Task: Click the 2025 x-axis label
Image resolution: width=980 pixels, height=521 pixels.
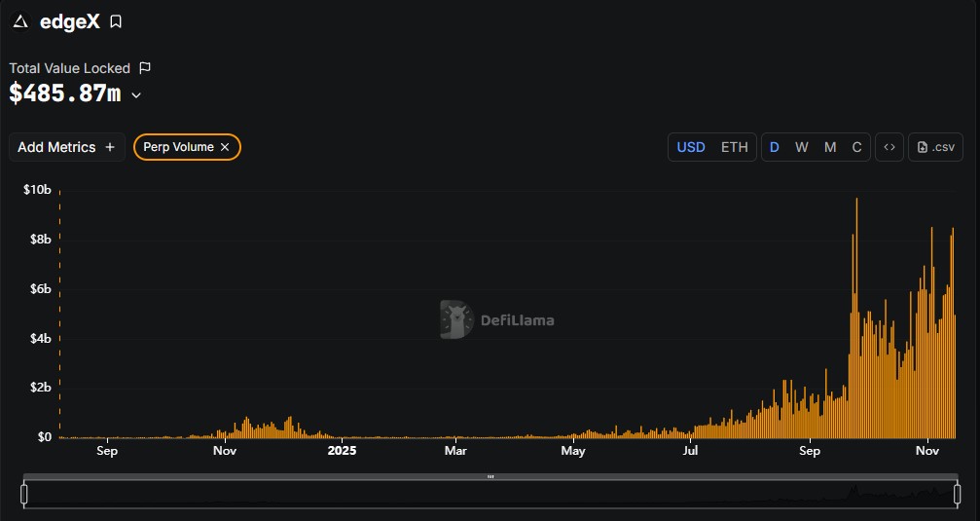Action: click(x=342, y=450)
